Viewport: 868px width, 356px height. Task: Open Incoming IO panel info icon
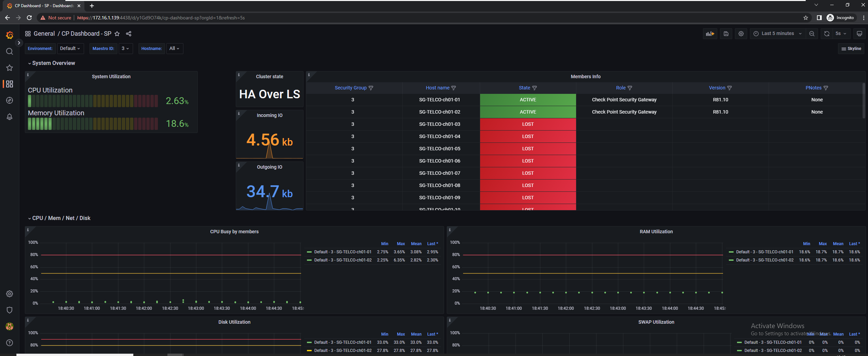[x=239, y=113]
